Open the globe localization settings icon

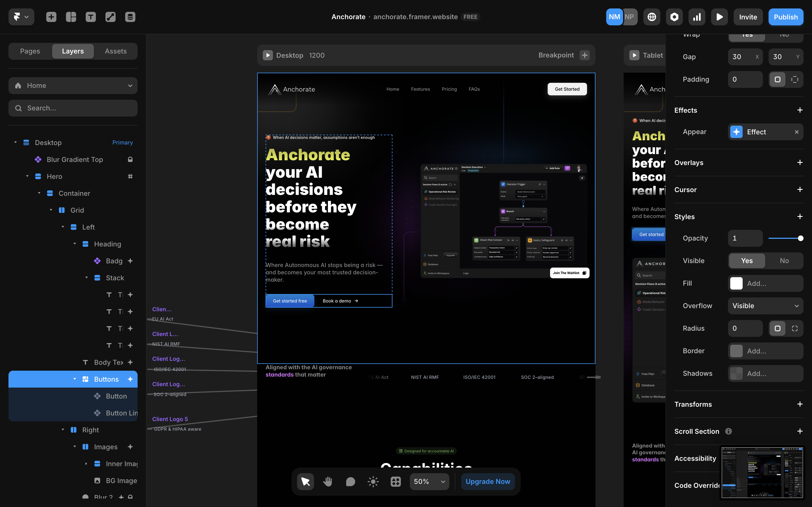point(652,17)
